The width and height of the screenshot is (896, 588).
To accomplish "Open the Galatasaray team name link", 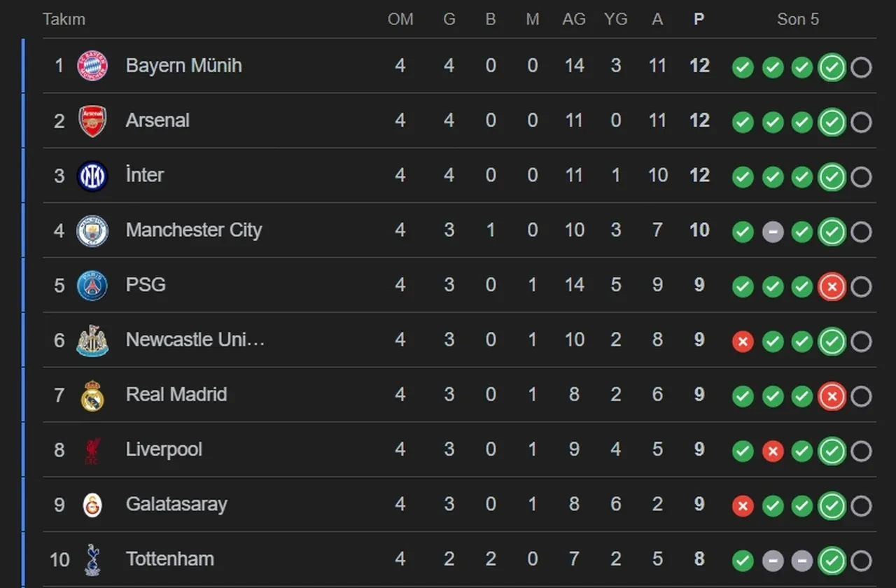I will (x=176, y=505).
